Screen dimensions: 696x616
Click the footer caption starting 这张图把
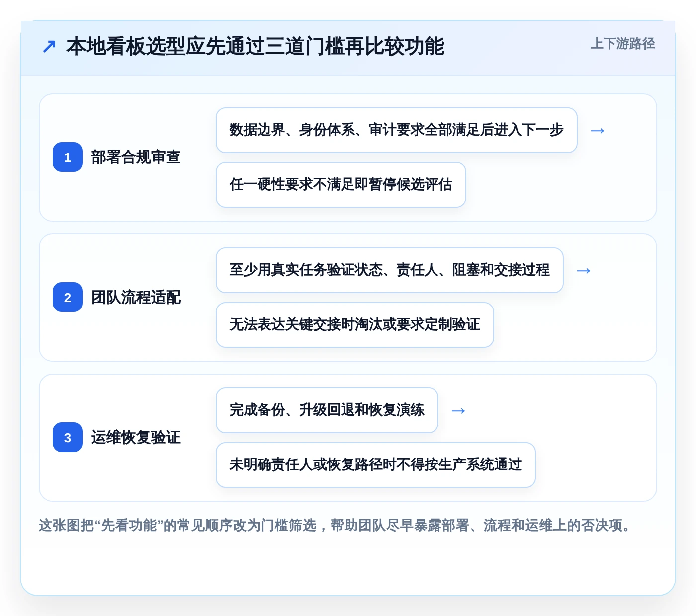click(x=334, y=525)
